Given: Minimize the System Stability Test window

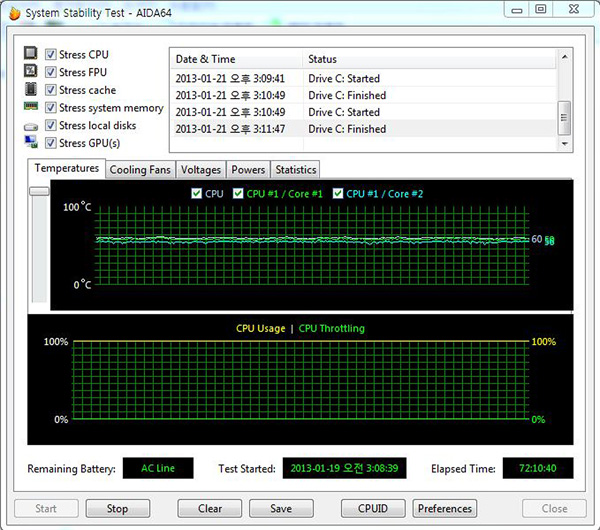Looking at the screenshot, I should pos(517,10).
